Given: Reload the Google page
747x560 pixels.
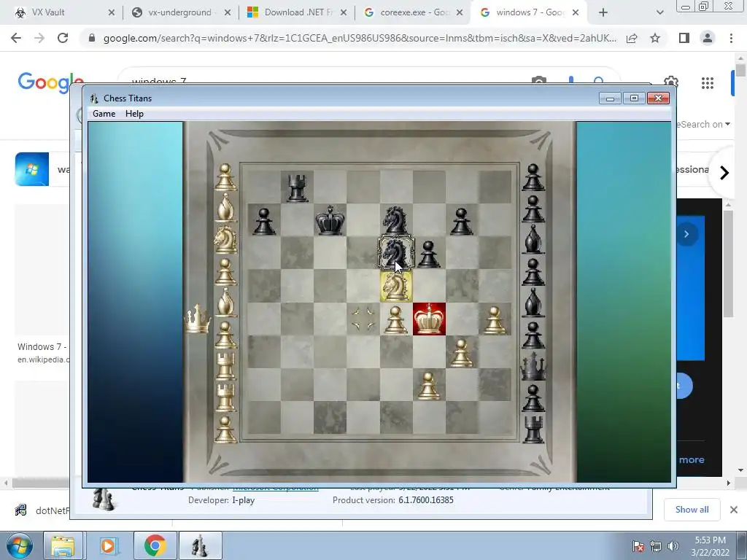Looking at the screenshot, I should coord(63,38).
